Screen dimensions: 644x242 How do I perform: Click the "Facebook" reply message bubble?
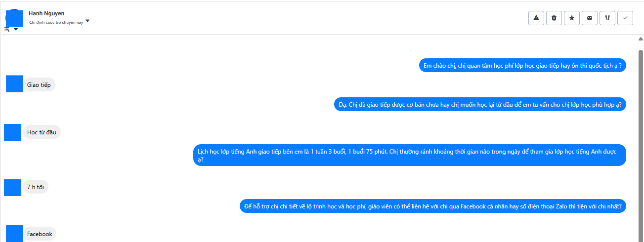[x=40, y=234]
